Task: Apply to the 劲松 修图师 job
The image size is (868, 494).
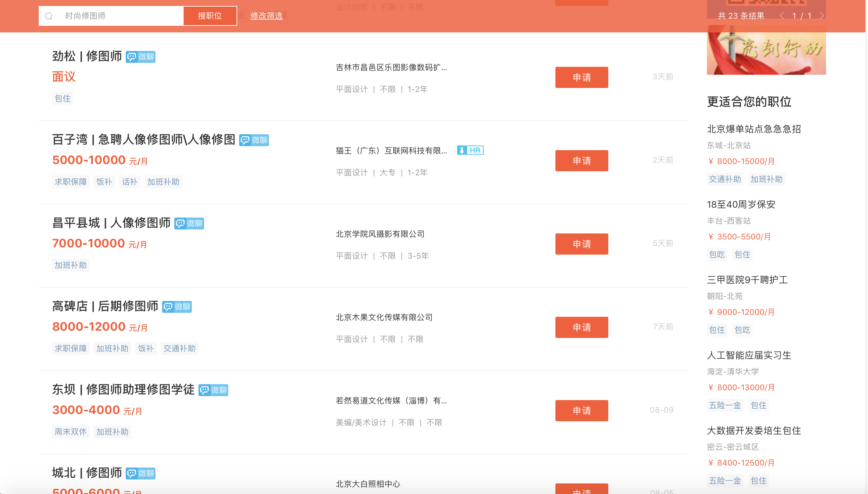Action: click(x=581, y=77)
